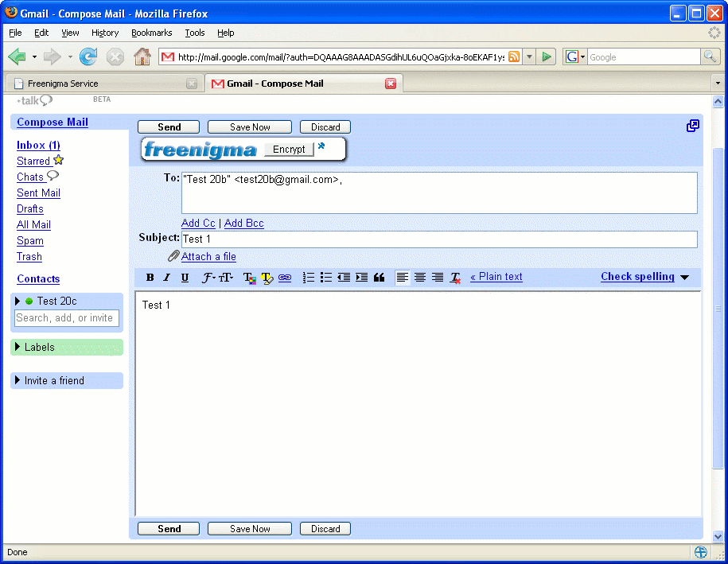
Task: Open the Check spelling language dropdown arrow
Action: tap(684, 278)
